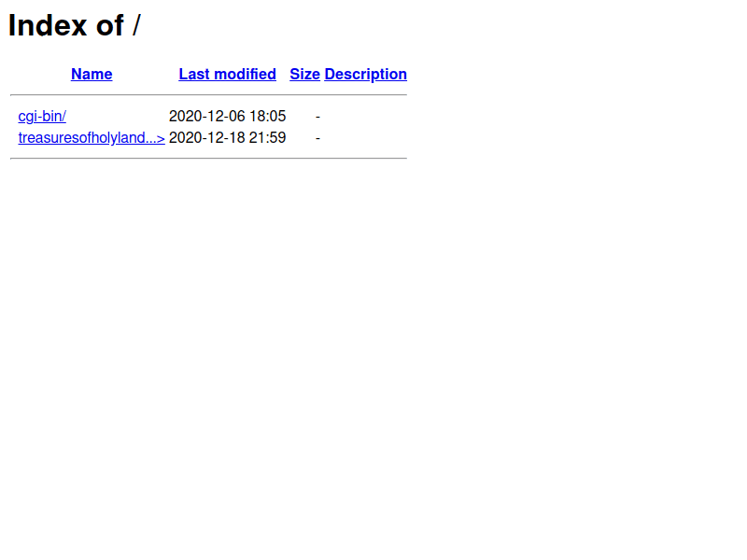Click the slash in the page heading
Image resolution: width=747 pixels, height=560 pixels.
click(x=136, y=25)
